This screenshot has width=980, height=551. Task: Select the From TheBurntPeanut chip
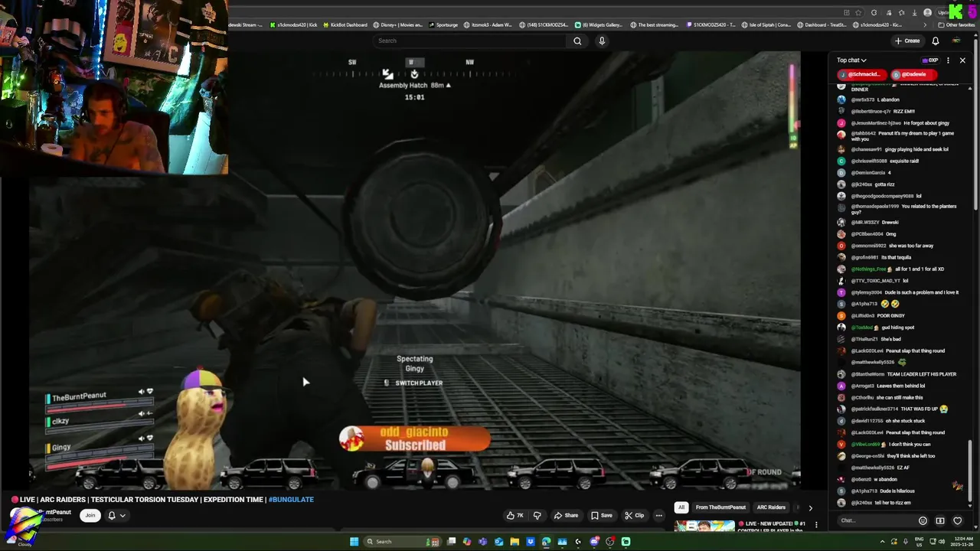[x=720, y=507]
